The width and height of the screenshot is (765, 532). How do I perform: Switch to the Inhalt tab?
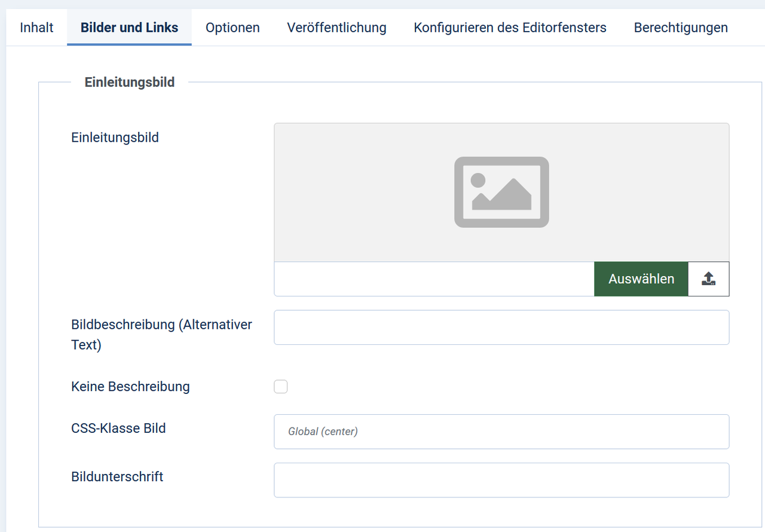[x=36, y=27]
